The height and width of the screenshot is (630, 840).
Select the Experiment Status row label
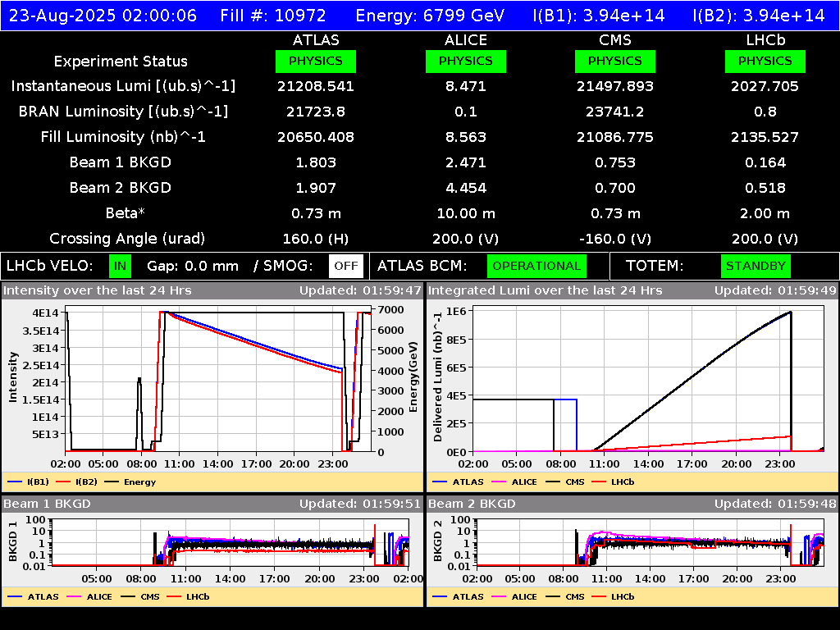tap(121, 62)
